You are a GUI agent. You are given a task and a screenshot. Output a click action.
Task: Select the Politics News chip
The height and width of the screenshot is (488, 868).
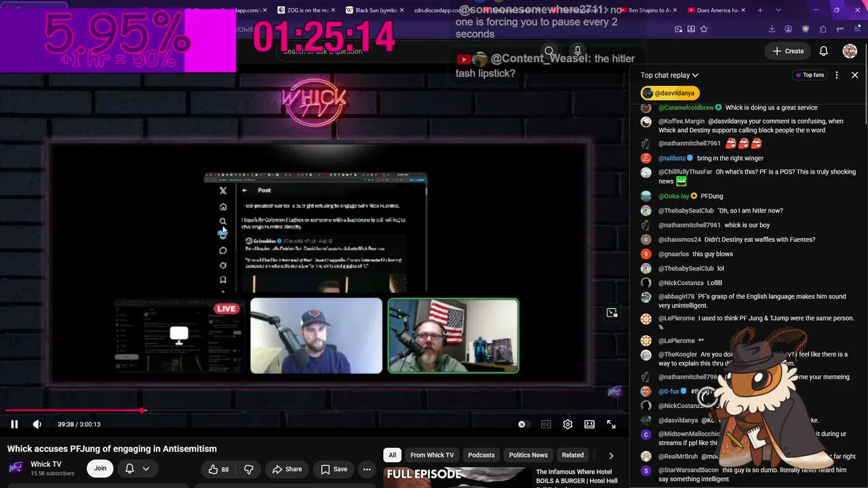[528, 455]
